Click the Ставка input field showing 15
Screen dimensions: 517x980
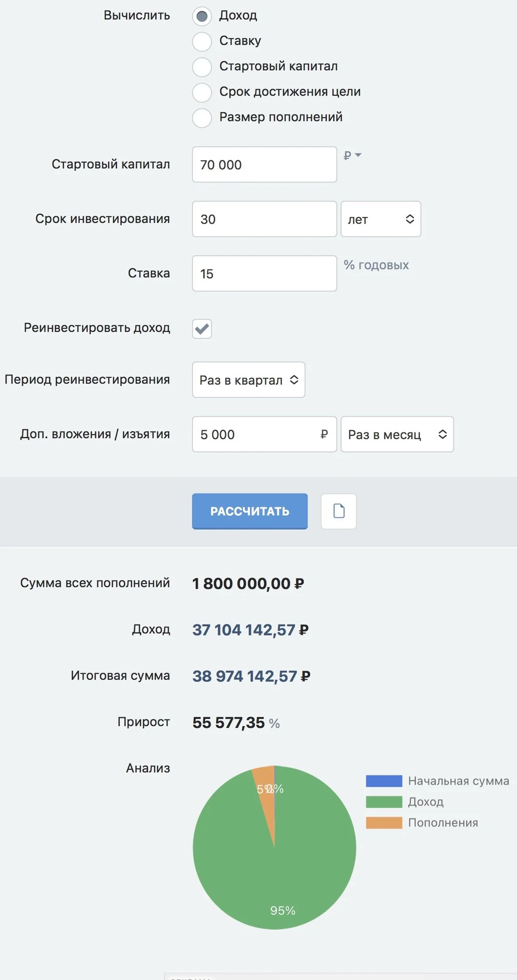pos(265,273)
